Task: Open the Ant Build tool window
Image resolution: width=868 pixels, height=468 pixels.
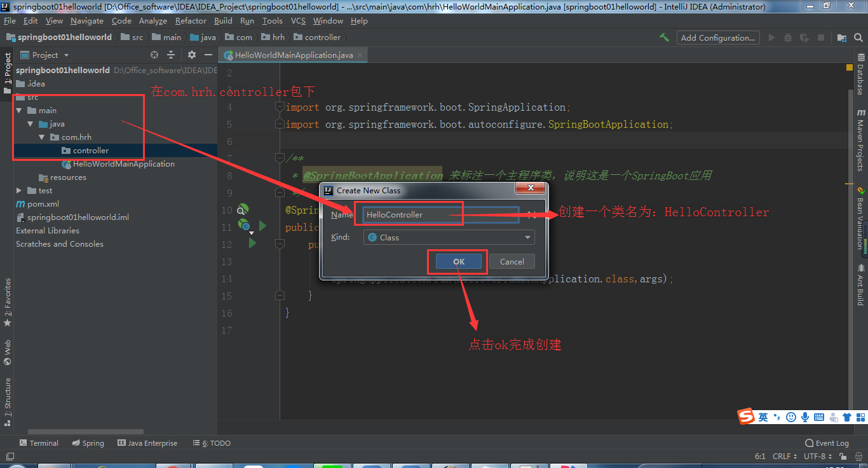Action: [x=860, y=284]
